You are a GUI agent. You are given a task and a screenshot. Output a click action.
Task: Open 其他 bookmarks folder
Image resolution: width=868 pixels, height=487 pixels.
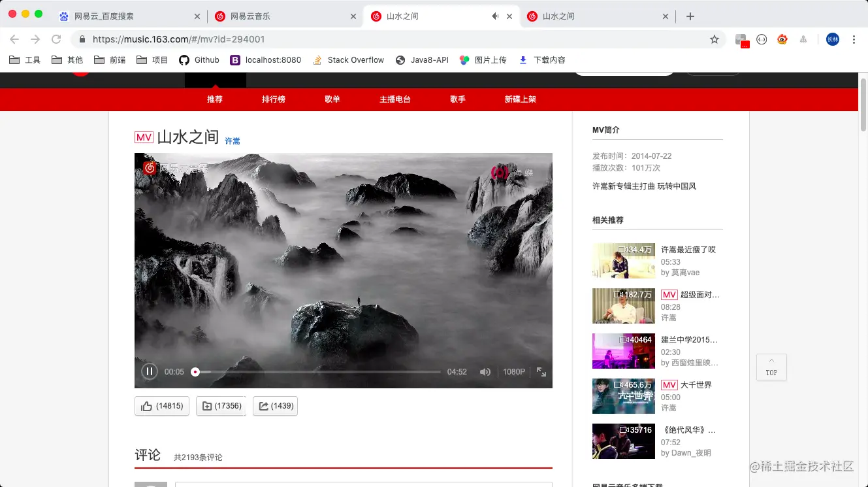[67, 60]
